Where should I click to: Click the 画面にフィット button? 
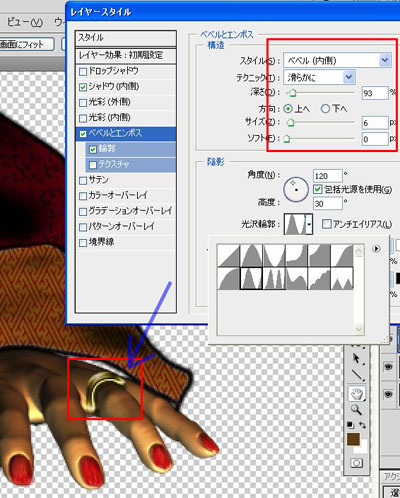point(26,44)
